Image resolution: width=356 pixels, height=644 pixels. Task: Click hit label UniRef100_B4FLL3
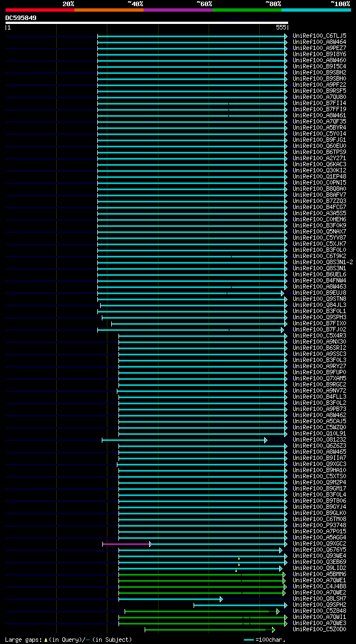[x=319, y=397]
